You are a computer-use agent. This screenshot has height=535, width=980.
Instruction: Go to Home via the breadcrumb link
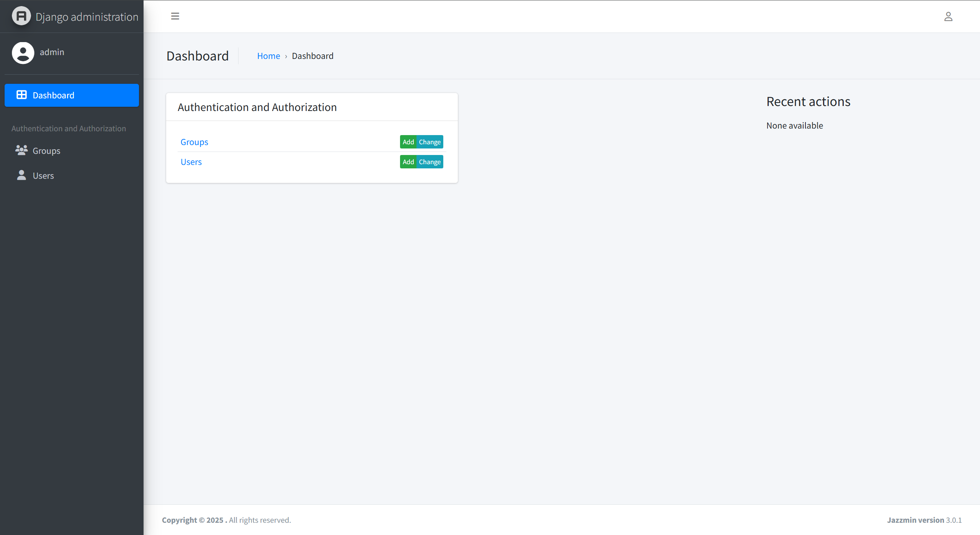(268, 56)
